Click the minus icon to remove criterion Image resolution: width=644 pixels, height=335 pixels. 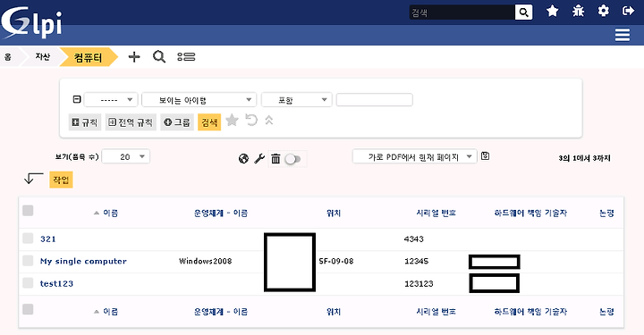click(x=77, y=99)
